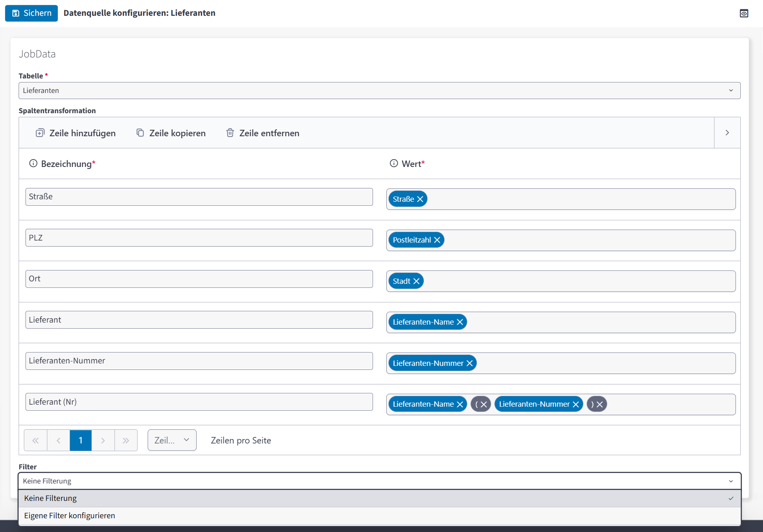Remove the Straße value tag

(420, 199)
